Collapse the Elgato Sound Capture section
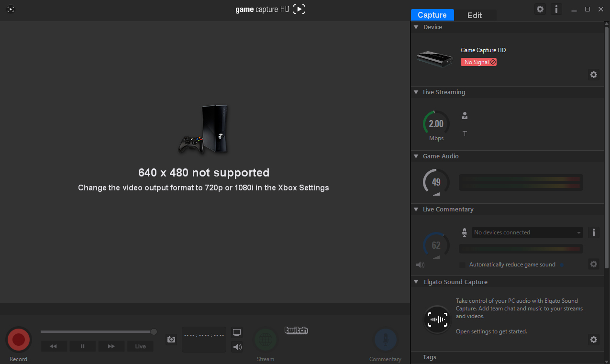610x364 pixels. tap(416, 282)
